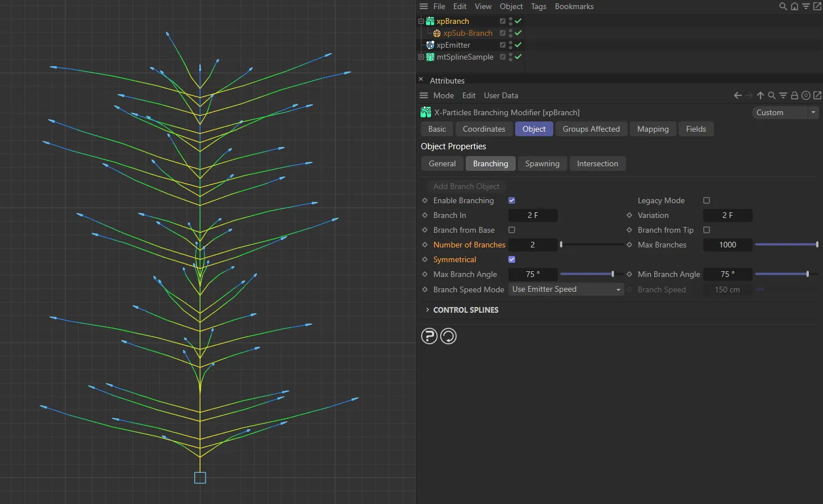
Task: Expand the CONTROL SPLINES section
Action: 428,310
